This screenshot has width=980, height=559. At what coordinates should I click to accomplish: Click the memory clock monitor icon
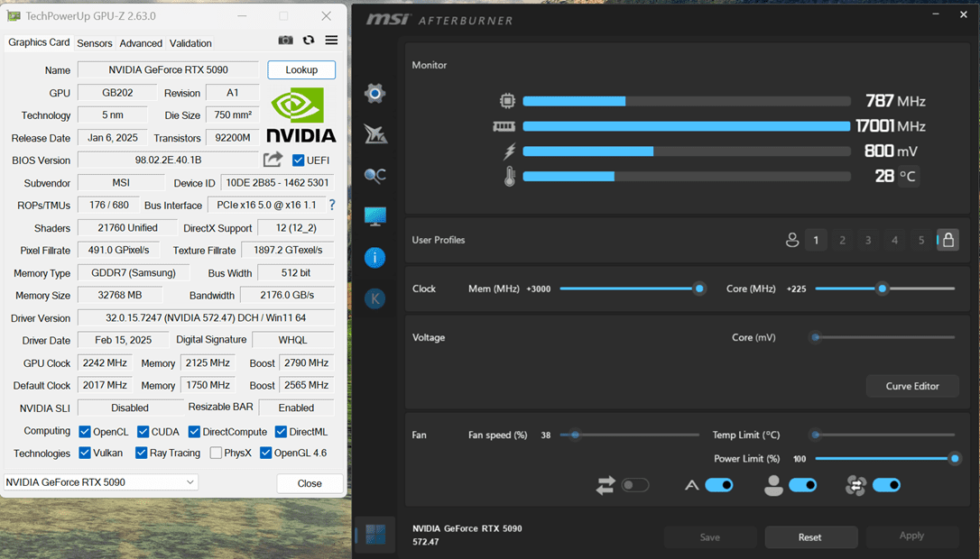(504, 126)
